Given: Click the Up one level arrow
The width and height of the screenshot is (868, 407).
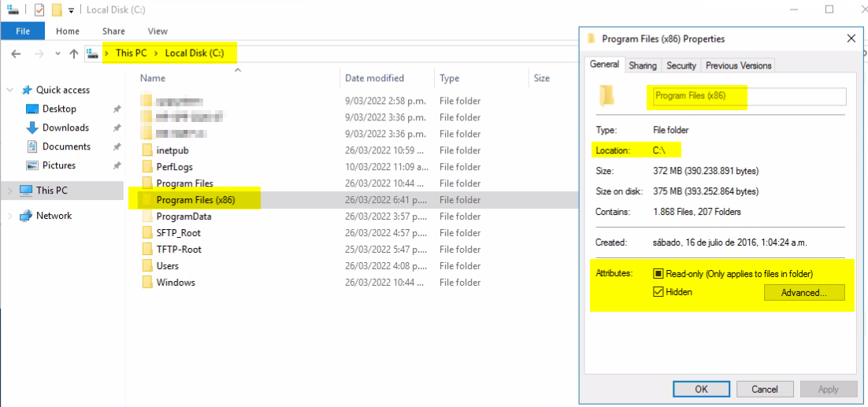Looking at the screenshot, I should [74, 54].
